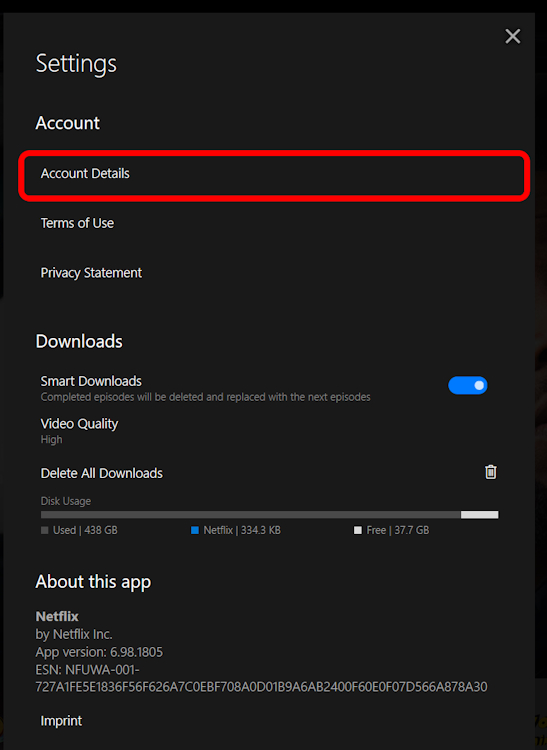Click the Downloads section heading
This screenshot has width=547, height=750.
pos(79,342)
